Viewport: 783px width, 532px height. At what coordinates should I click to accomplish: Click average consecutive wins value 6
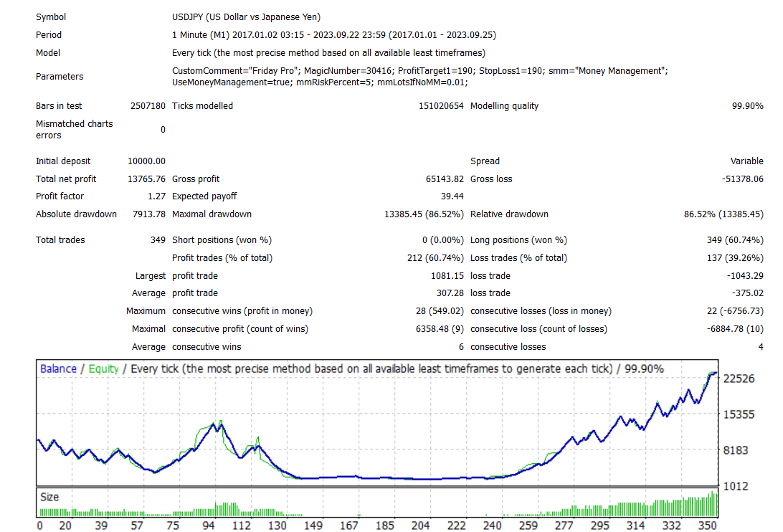coord(461,347)
